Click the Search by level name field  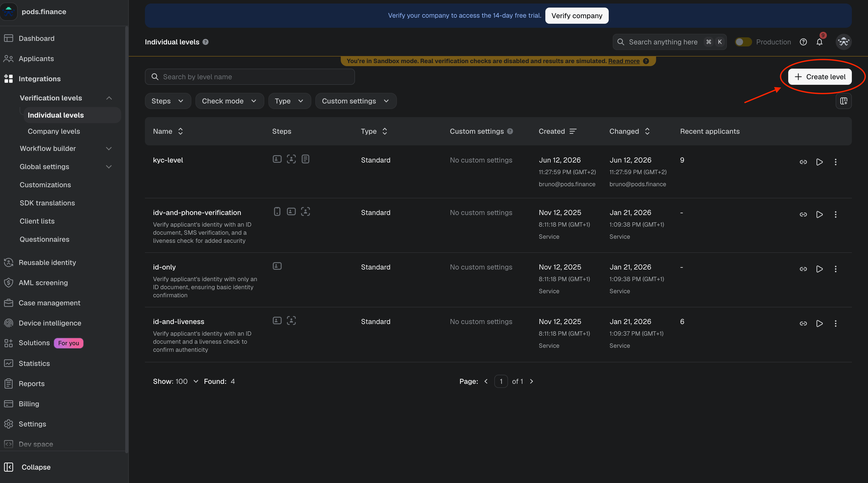(x=250, y=77)
